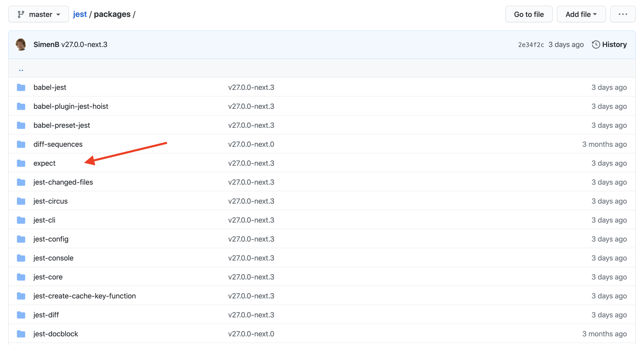
Task: Open commit hash 2e34f2c
Action: (x=531, y=45)
